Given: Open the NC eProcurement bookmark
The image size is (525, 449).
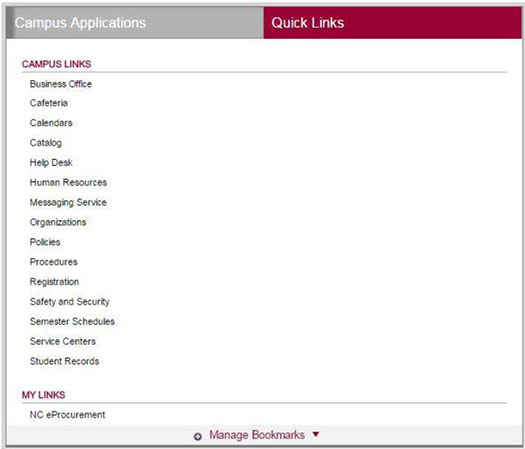Looking at the screenshot, I should tap(67, 415).
